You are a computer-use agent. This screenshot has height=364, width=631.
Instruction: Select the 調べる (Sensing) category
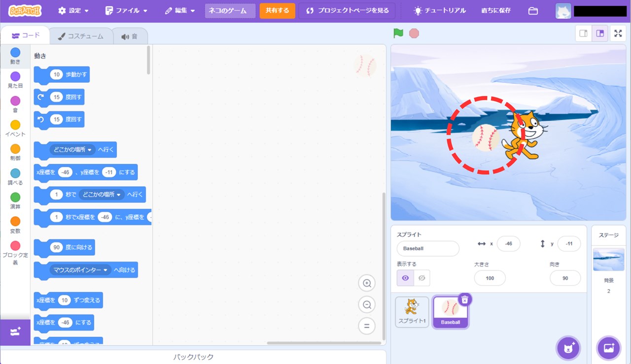[x=15, y=177]
